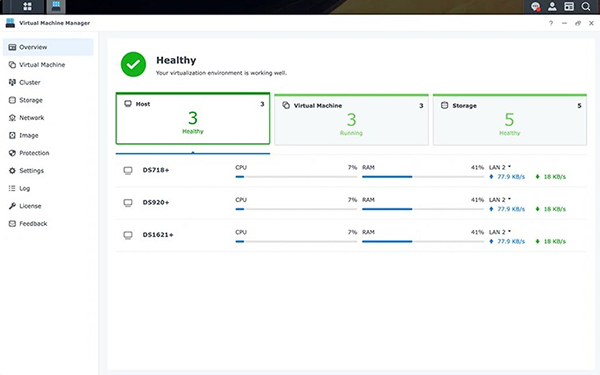Image resolution: width=600 pixels, height=375 pixels.
Task: Click the DS718+ CPU usage bar
Action: pos(296,177)
